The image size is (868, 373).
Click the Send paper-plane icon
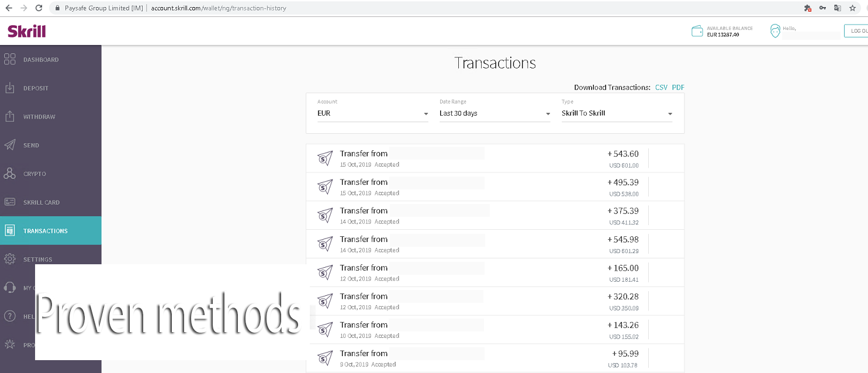10,145
